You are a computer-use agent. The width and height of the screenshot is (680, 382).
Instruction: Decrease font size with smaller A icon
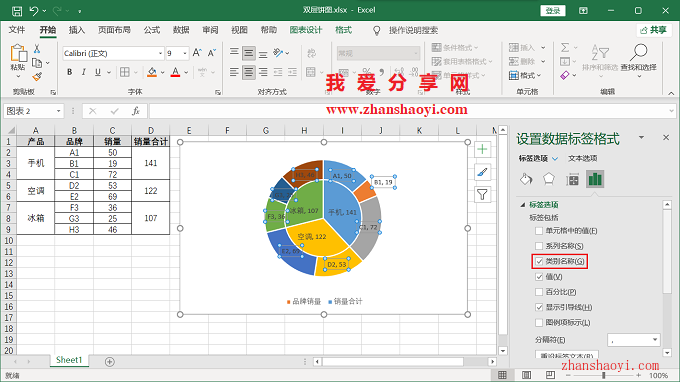tap(212, 53)
